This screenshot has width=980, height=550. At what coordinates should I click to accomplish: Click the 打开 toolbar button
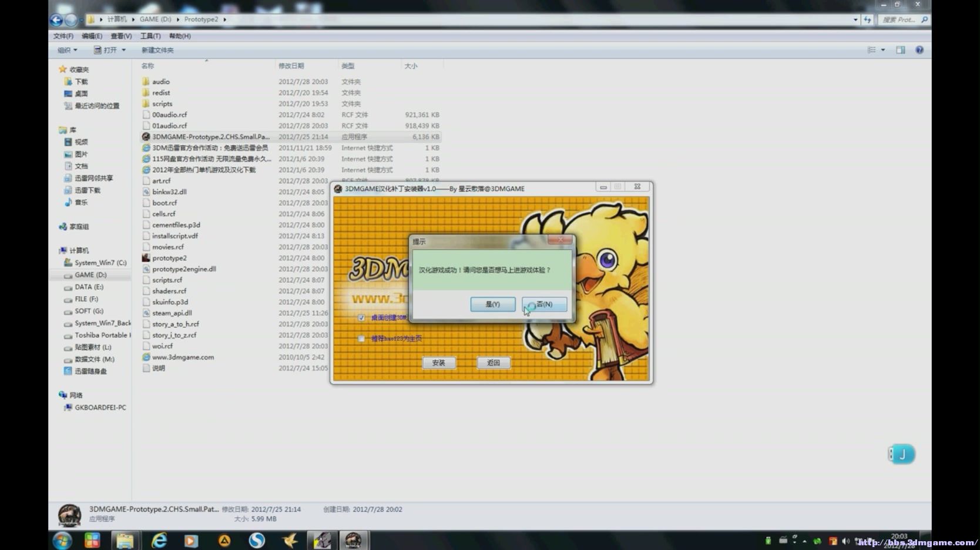coord(106,50)
